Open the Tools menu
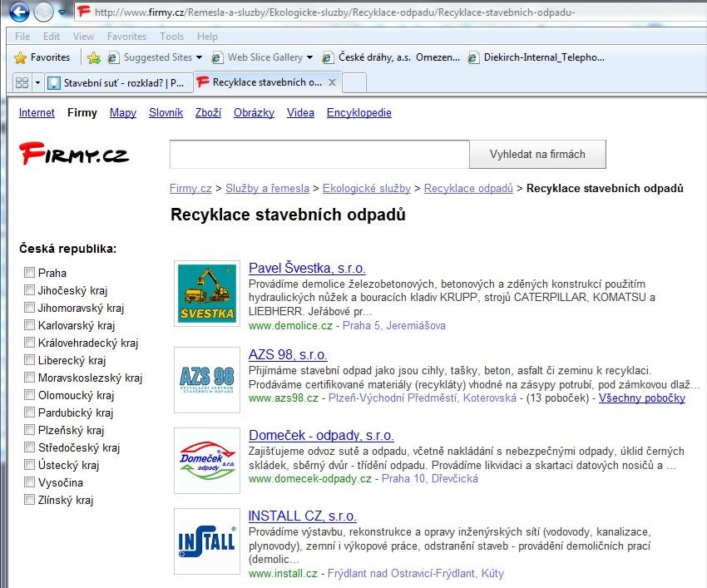The width and height of the screenshot is (707, 588). [172, 37]
